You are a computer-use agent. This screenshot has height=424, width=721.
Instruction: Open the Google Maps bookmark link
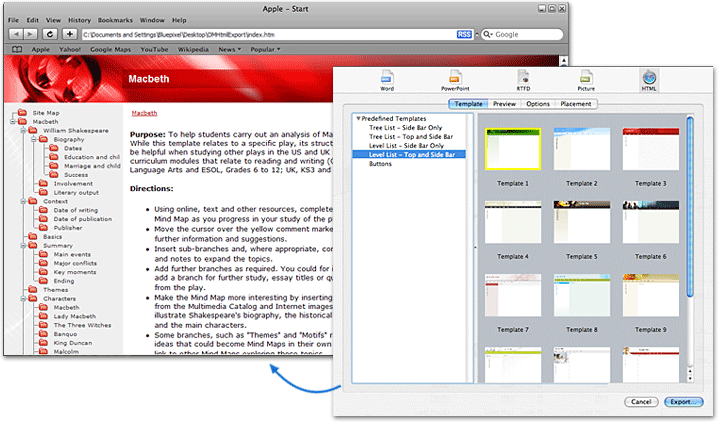pyautogui.click(x=110, y=49)
